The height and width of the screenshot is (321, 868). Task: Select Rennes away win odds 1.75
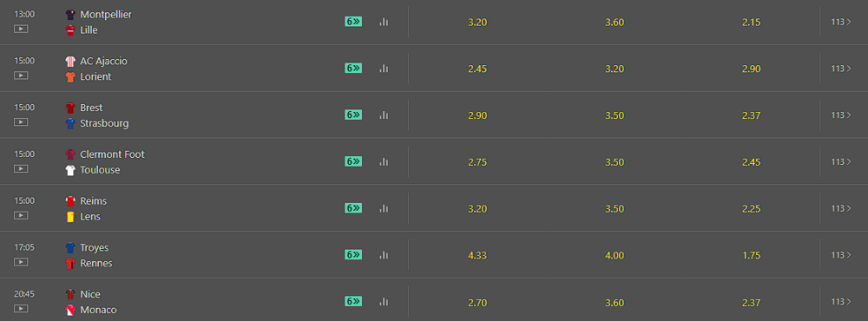point(751,256)
